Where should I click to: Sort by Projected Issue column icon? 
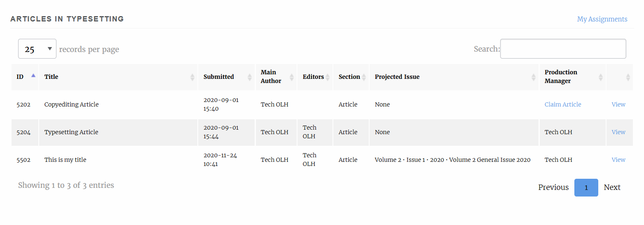[x=534, y=77]
